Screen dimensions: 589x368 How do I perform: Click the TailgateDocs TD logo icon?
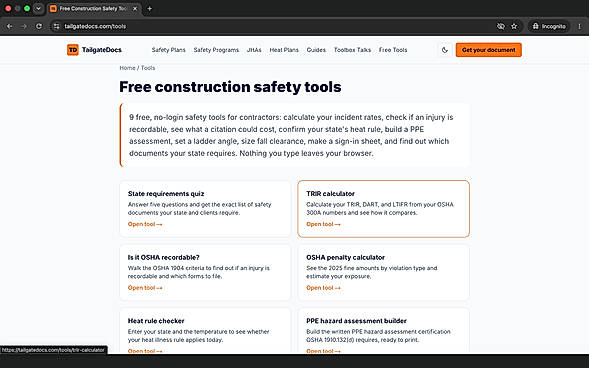(73, 50)
